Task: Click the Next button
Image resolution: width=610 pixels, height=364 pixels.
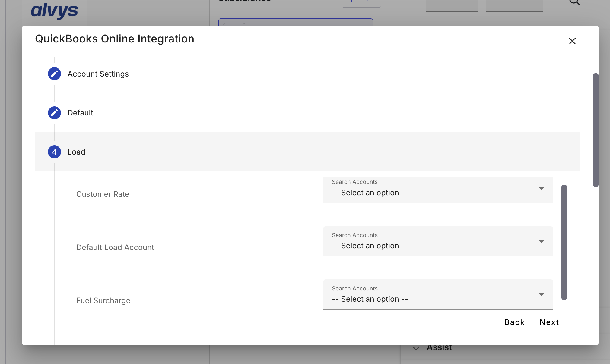Action: (x=549, y=322)
